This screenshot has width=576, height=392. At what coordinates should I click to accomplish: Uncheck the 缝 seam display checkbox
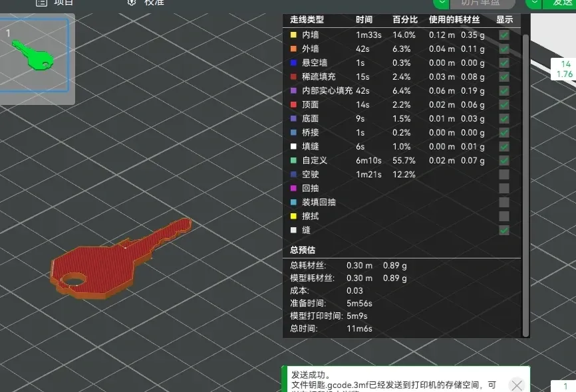tap(504, 230)
